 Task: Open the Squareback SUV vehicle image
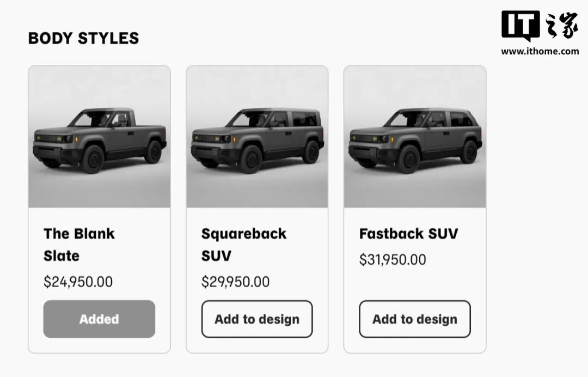tap(257, 137)
